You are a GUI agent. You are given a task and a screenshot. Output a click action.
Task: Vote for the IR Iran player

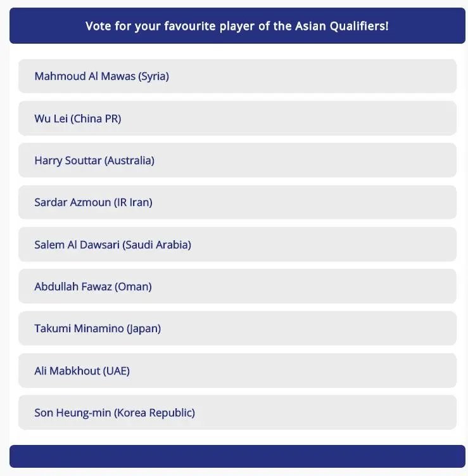[x=237, y=202]
